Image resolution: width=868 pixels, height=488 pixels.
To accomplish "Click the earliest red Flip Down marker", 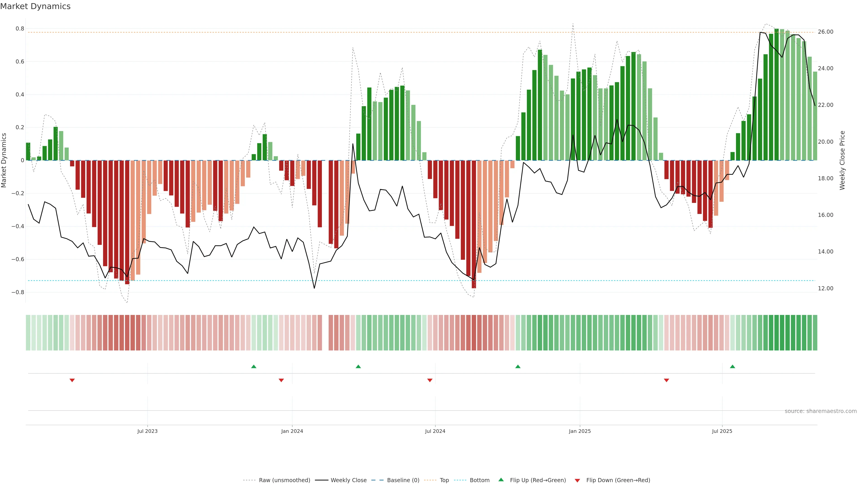I will pos(72,380).
